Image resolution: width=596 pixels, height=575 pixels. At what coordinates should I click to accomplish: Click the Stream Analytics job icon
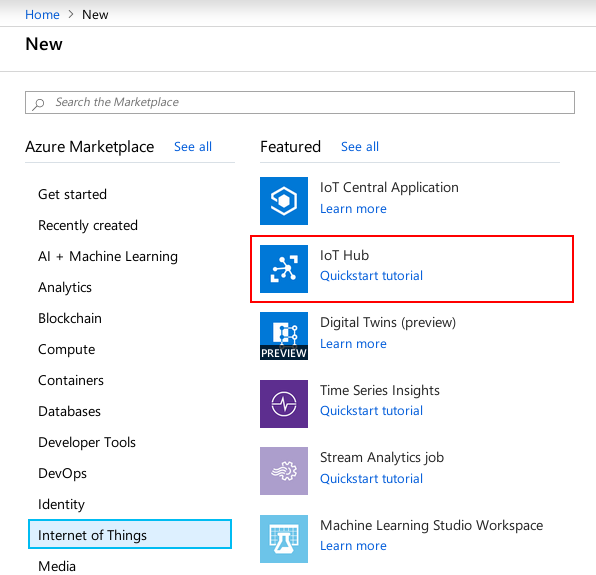[284, 471]
